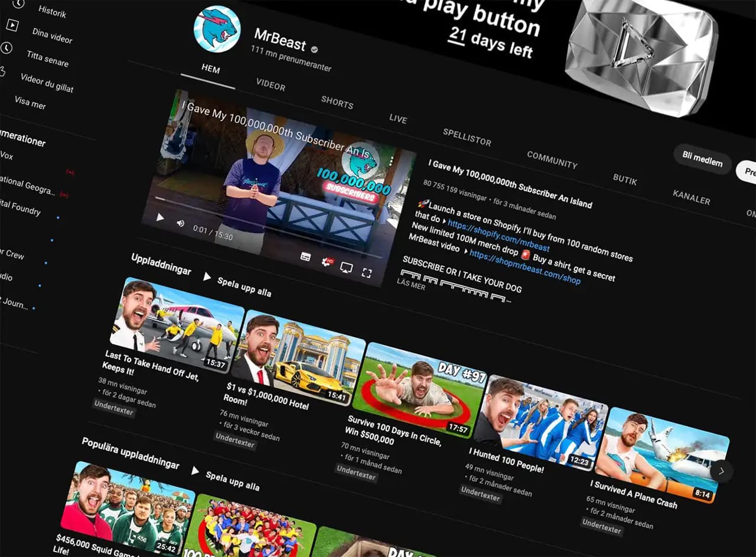Screen dimensions: 756x557
Task: Enter fullscreen on the featured player
Action: (x=366, y=272)
